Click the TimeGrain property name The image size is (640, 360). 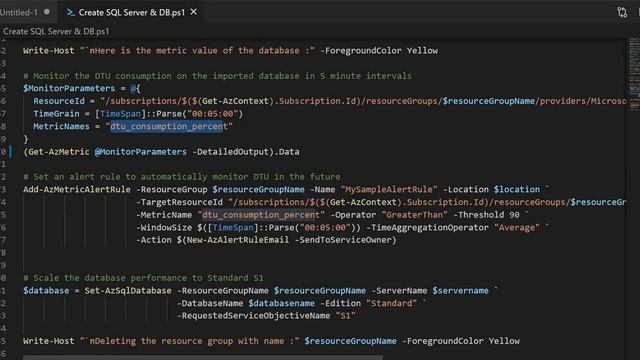tap(56, 113)
